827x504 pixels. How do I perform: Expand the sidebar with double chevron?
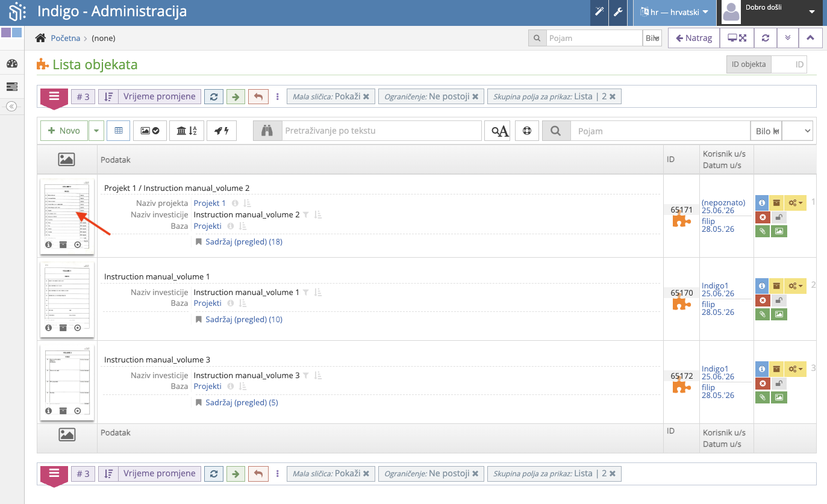(x=11, y=107)
